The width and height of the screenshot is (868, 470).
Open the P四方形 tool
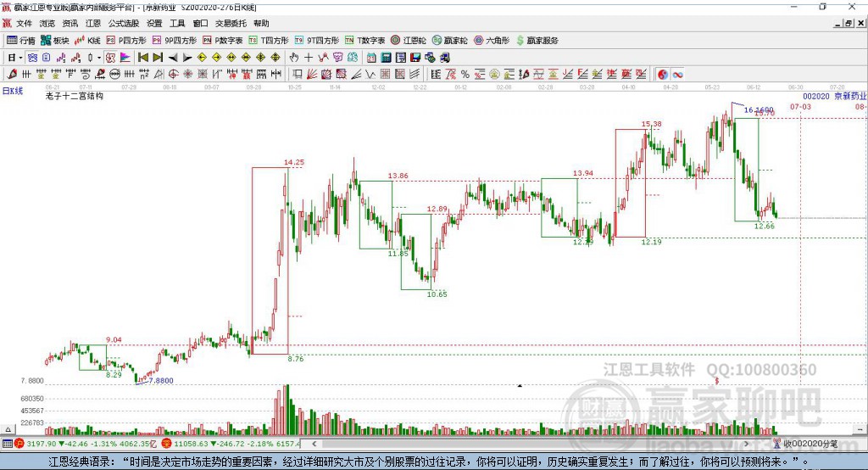pos(126,41)
